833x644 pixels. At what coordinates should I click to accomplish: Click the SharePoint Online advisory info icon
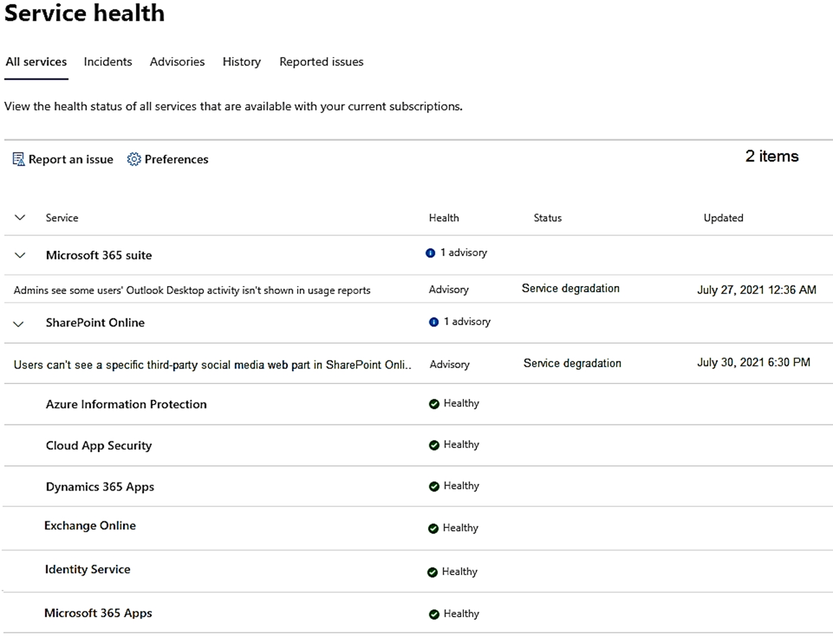pos(434,321)
